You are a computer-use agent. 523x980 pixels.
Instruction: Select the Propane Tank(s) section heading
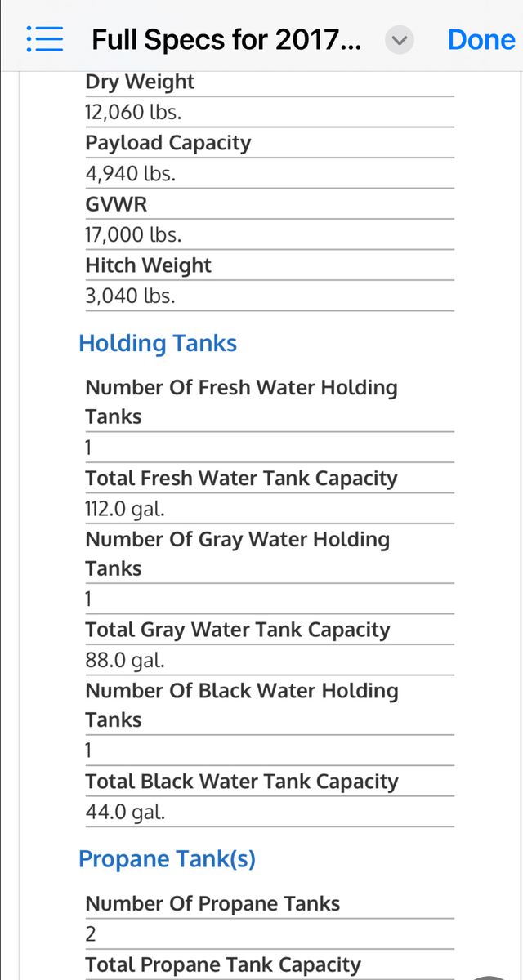(167, 859)
